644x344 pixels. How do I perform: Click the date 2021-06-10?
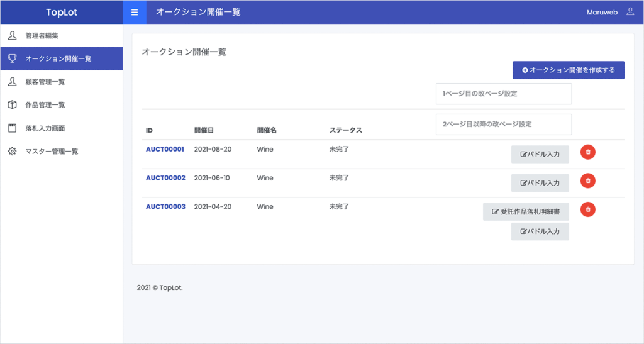pyautogui.click(x=212, y=178)
